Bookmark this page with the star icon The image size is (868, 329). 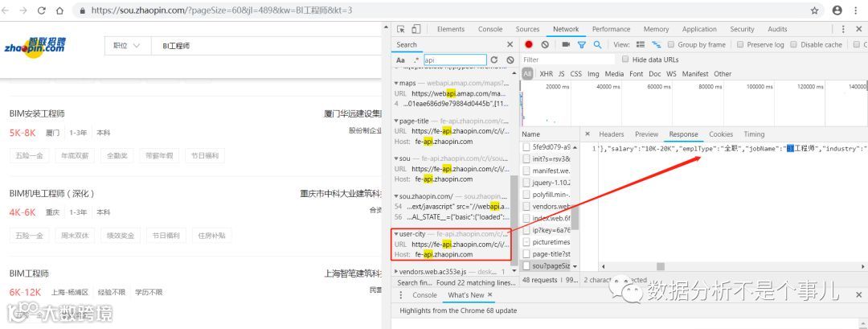[814, 10]
